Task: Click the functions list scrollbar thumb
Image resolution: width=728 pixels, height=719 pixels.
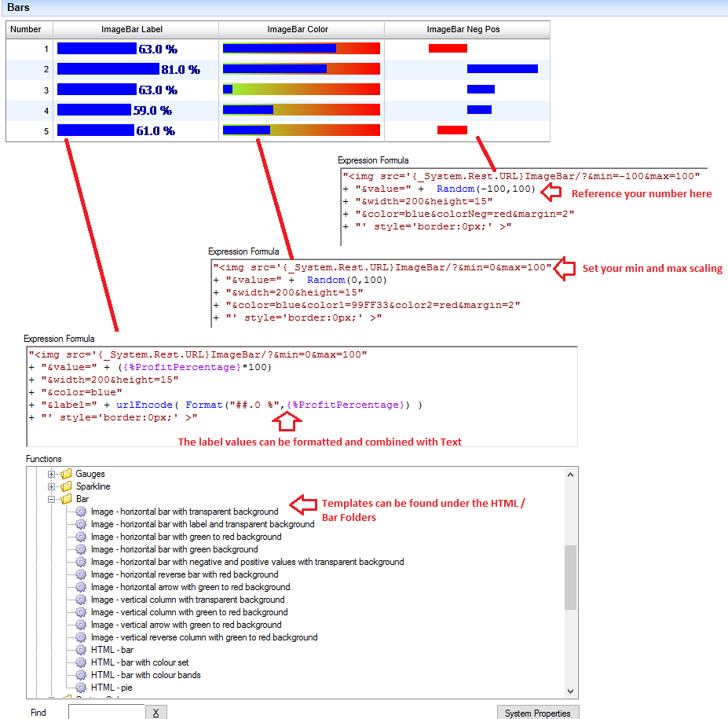Action: [x=571, y=578]
